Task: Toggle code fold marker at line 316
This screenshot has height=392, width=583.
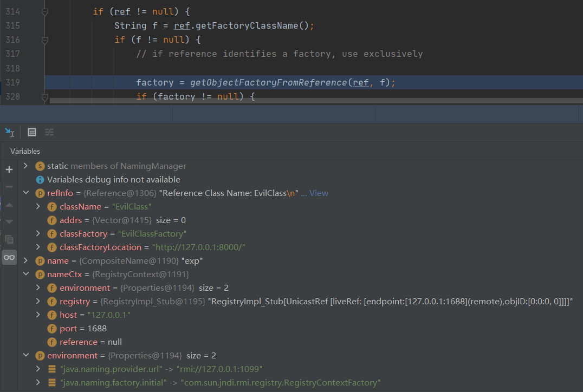Action: 45,40
